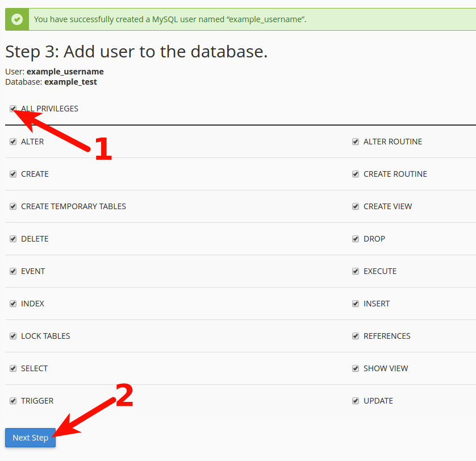Viewport: 476px width, 461px height.
Task: Uncheck the EXECUTE privilege checkbox
Action: [356, 271]
